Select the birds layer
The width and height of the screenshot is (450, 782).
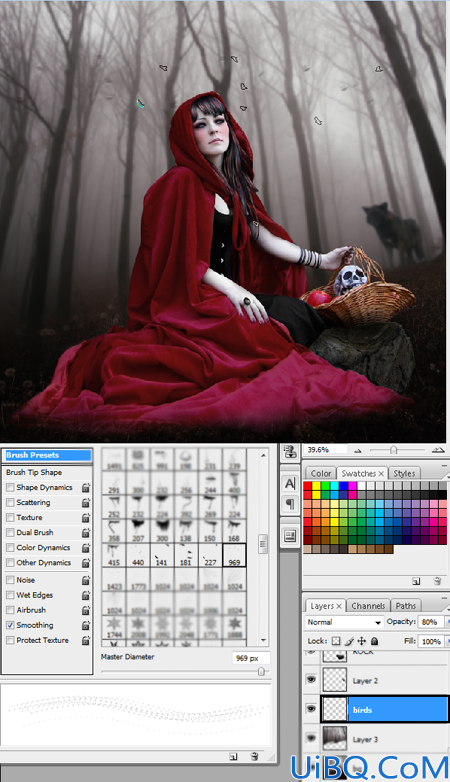pyautogui.click(x=384, y=709)
